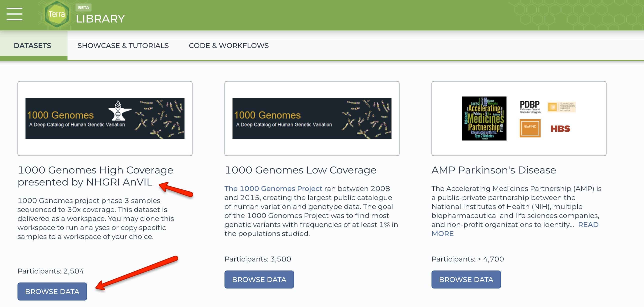The width and height of the screenshot is (644, 307).
Task: Click the LIBRARY header title
Action: 100,19
